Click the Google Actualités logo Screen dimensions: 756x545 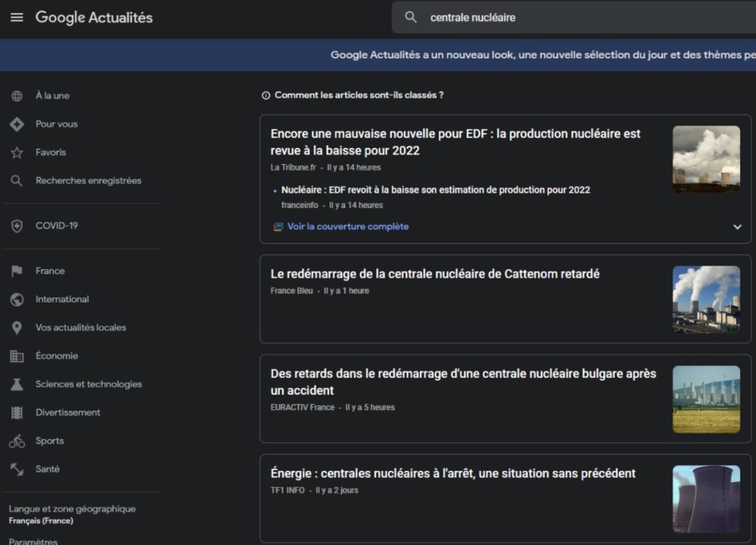(94, 17)
